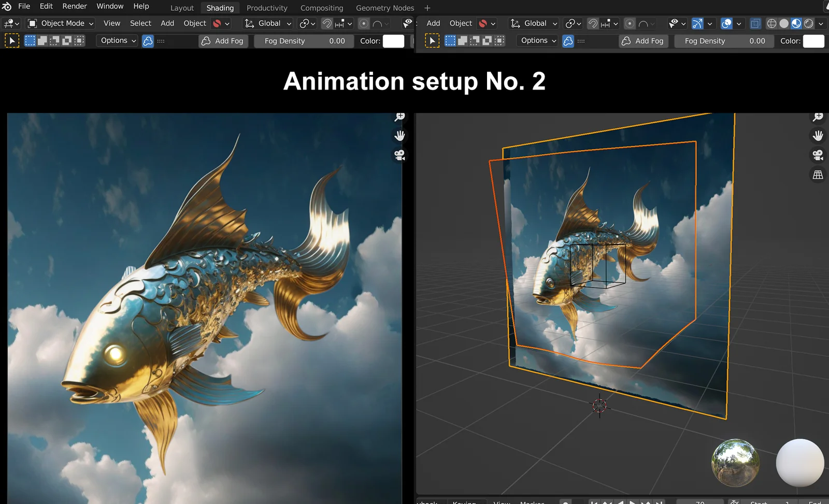Select the Box Select tool icon
The height and width of the screenshot is (504, 829).
(30, 40)
